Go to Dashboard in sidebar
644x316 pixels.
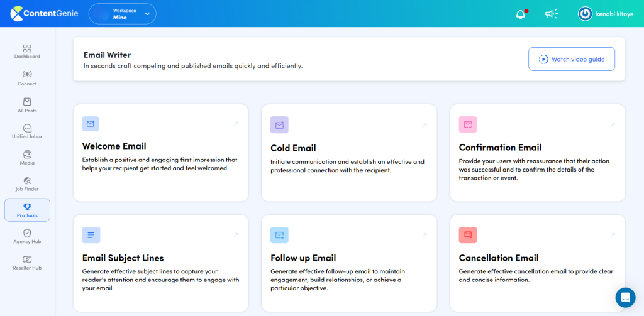[x=27, y=52]
